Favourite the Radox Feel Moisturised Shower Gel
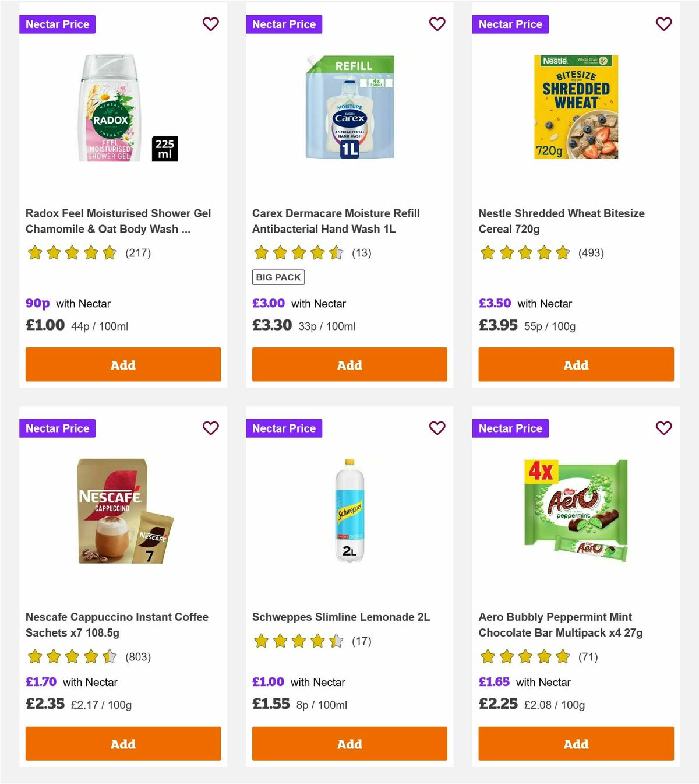Image resolution: width=699 pixels, height=784 pixels. [210, 24]
